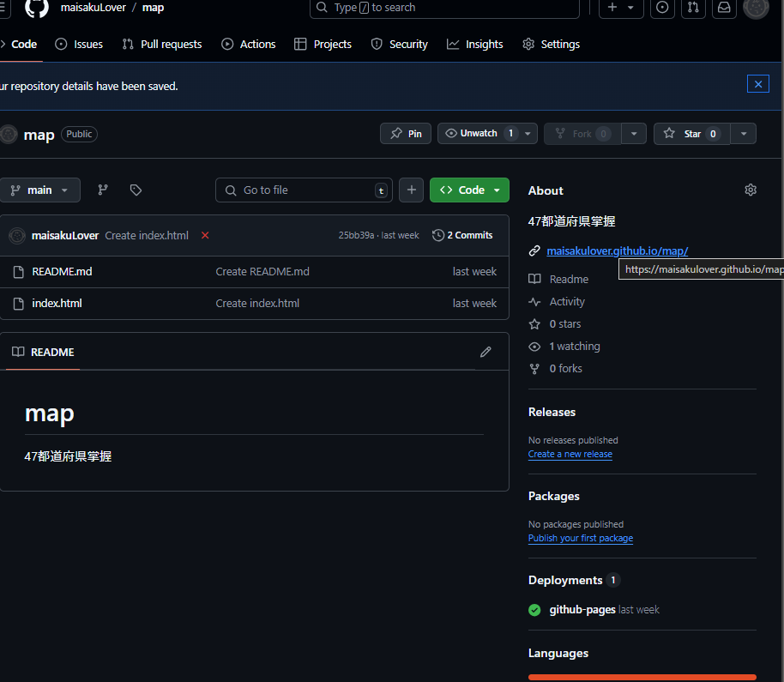The image size is (784, 682).
Task: Click the index.html file icon
Action: [x=19, y=304]
